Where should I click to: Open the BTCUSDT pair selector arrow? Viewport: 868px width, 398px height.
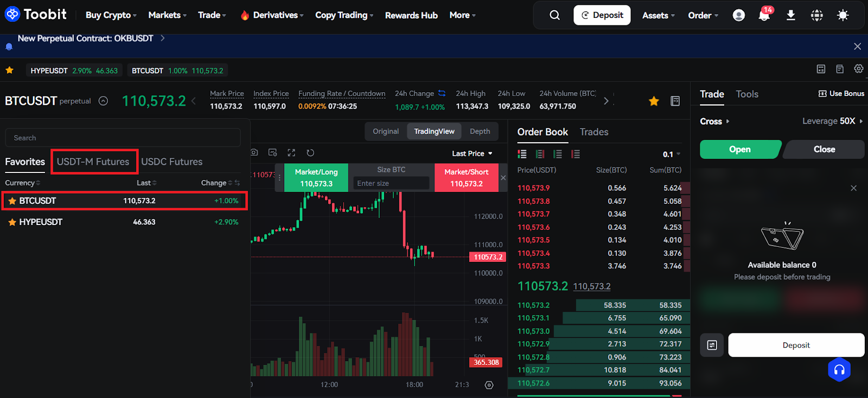(x=103, y=101)
